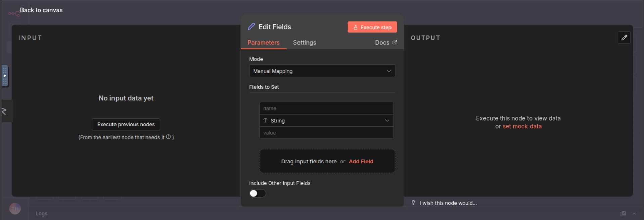
Task: Click the panel drag handle on left edge
Action: pyautogui.click(x=5, y=76)
